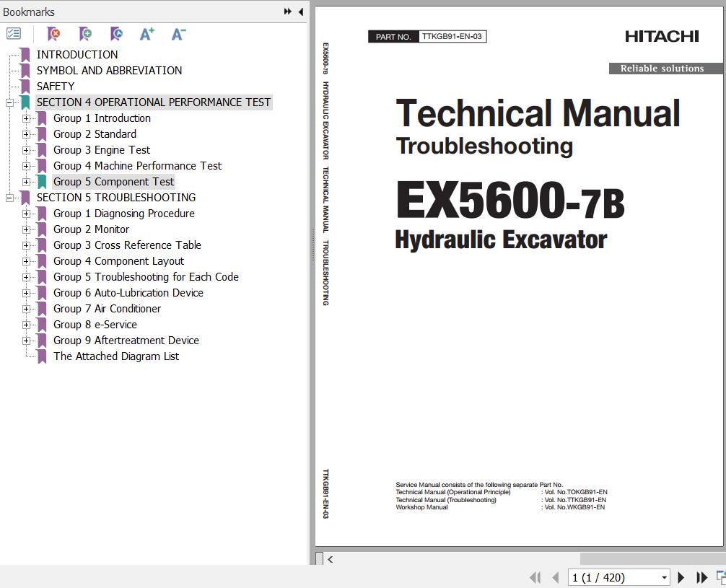Click the bookmark icon beside SAFETY
726x588 pixels.
click(25, 87)
